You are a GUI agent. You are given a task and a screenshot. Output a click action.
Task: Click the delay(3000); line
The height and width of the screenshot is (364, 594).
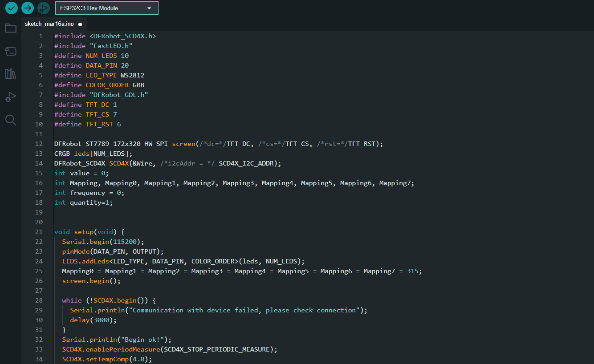coord(94,320)
